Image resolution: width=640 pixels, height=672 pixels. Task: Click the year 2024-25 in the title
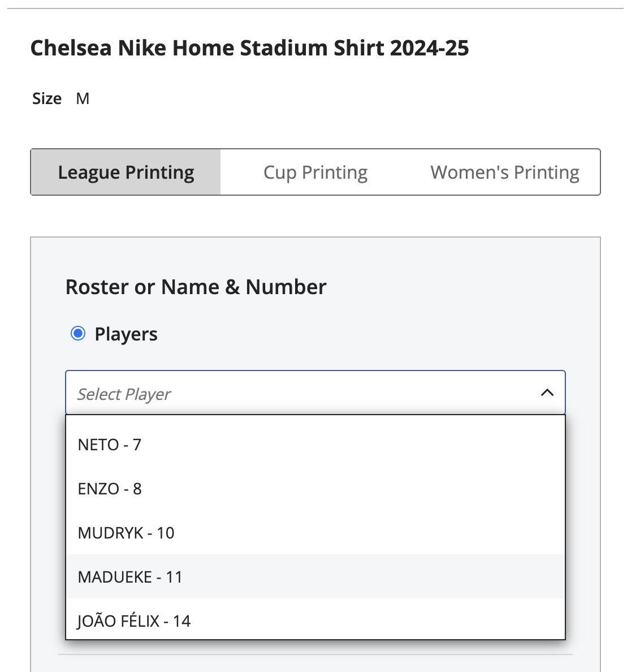pos(430,48)
